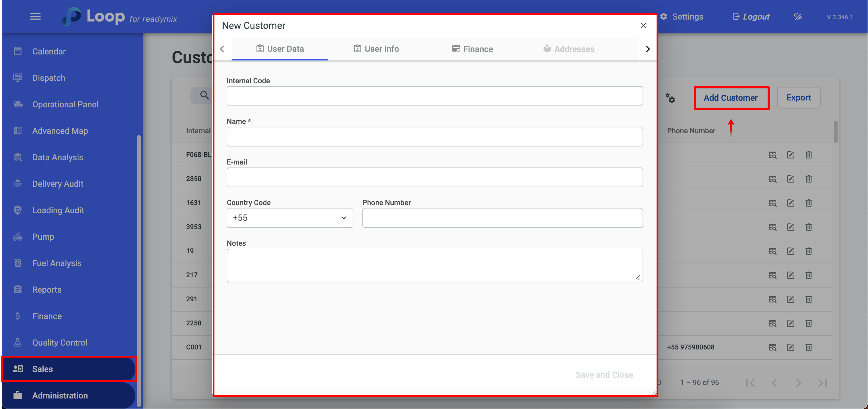Click into the Name field

coord(434,137)
